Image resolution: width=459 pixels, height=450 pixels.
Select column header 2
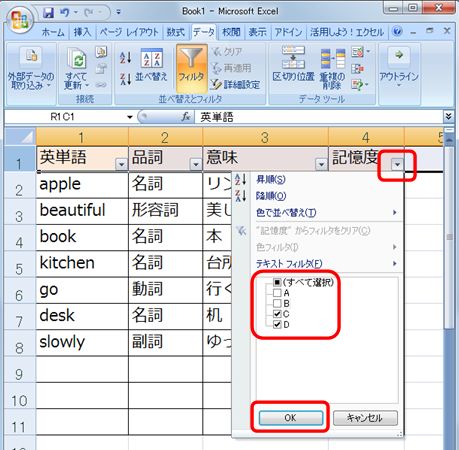click(x=165, y=137)
